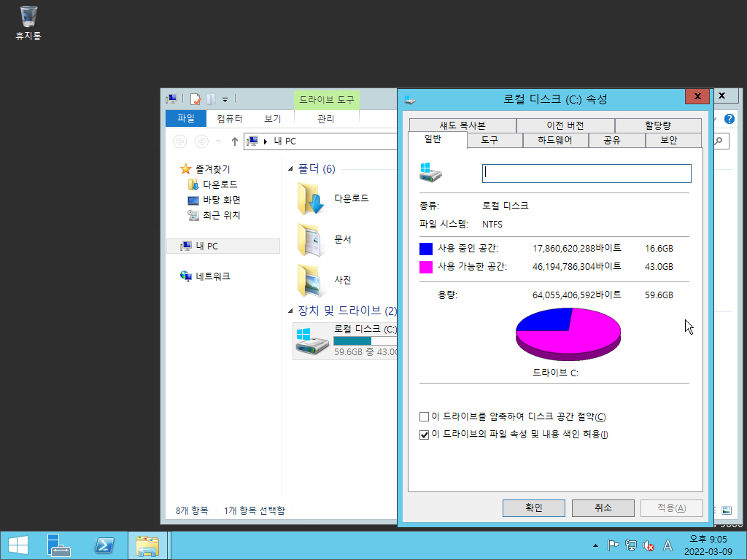This screenshot has height=560, width=747.
Task: Click the 내 PC address bar breadcrumb
Action: (x=285, y=141)
